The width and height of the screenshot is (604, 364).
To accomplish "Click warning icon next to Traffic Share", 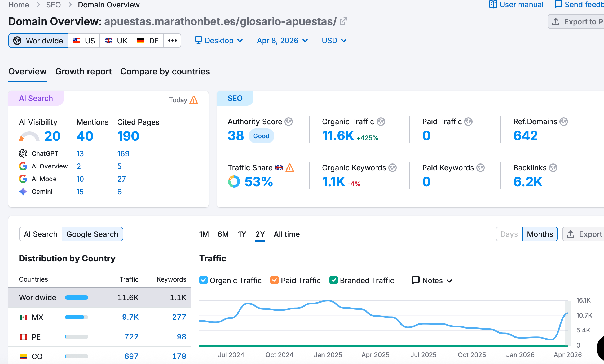I will 290,168.
